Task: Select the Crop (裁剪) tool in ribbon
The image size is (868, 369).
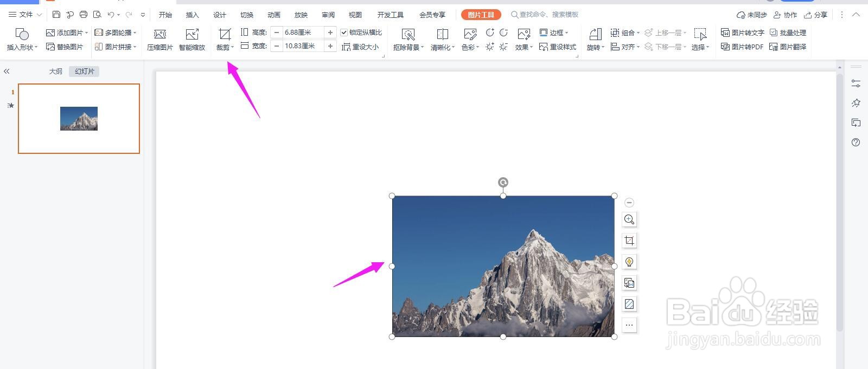Action: point(225,40)
